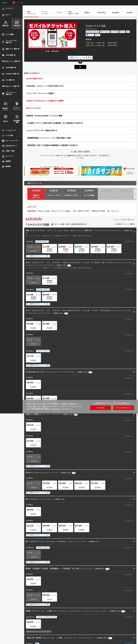Select the last carousel dot on banner
Viewport: 138px width, 644px height.
[x=58, y=51]
